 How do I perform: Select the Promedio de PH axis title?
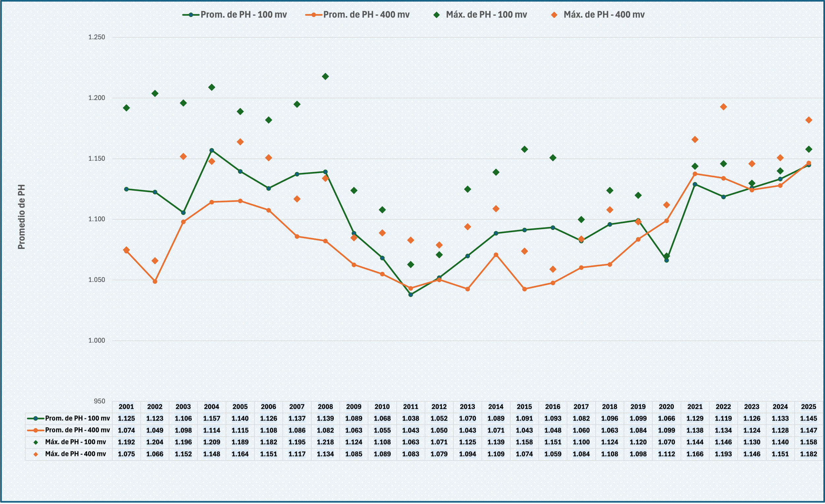21,217
